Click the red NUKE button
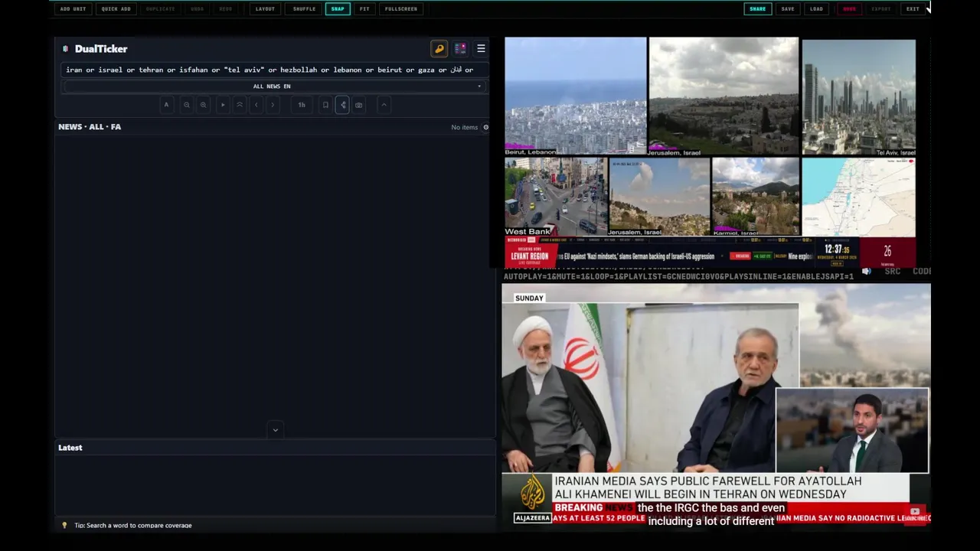The image size is (980, 551). pos(849,9)
